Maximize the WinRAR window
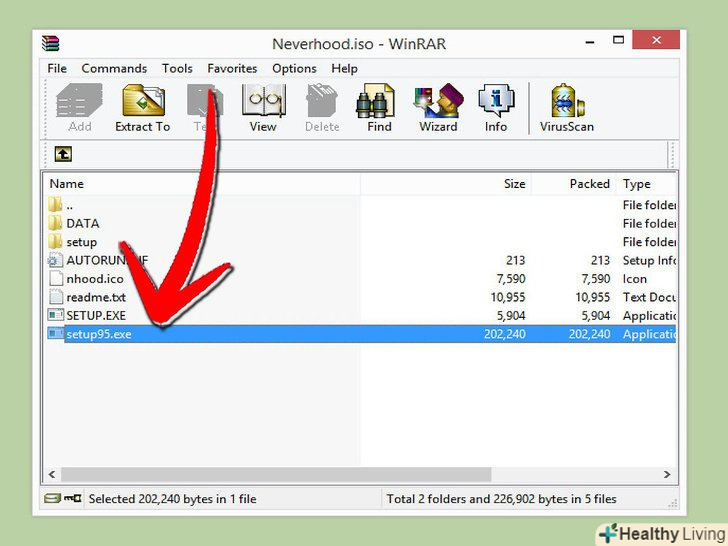This screenshot has height=546, width=728. tap(618, 40)
